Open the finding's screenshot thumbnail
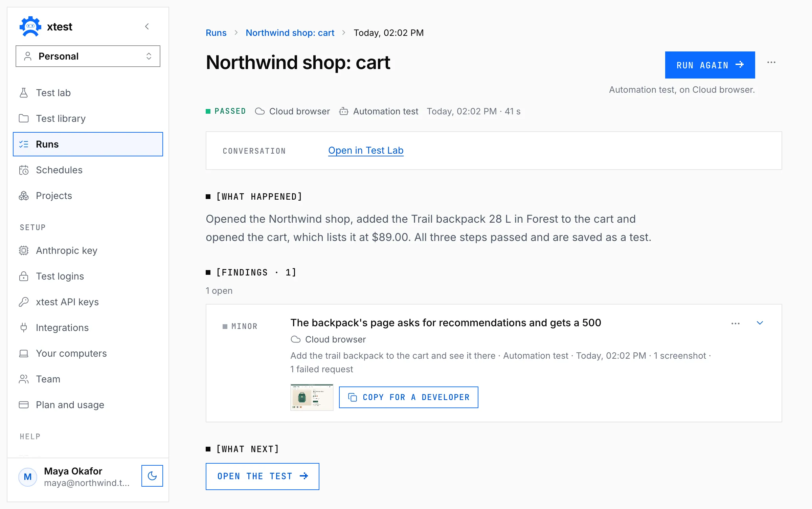This screenshot has width=812, height=509. click(312, 397)
